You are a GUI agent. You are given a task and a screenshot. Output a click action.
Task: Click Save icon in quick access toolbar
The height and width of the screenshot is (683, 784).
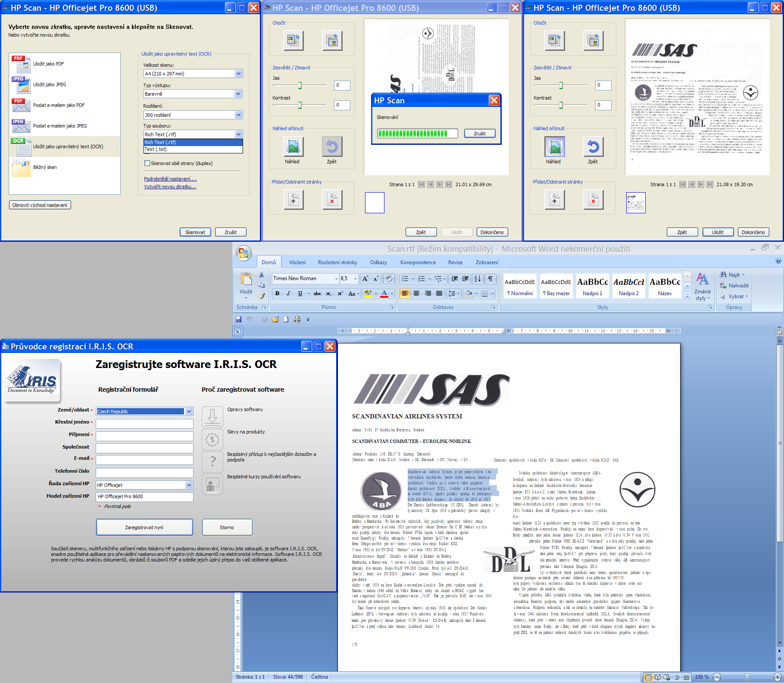click(x=238, y=319)
